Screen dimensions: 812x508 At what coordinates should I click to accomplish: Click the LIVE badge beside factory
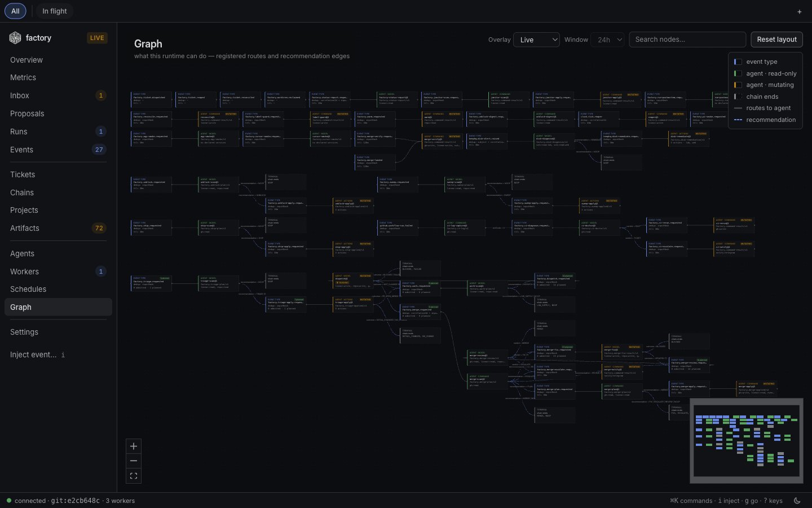click(x=97, y=38)
